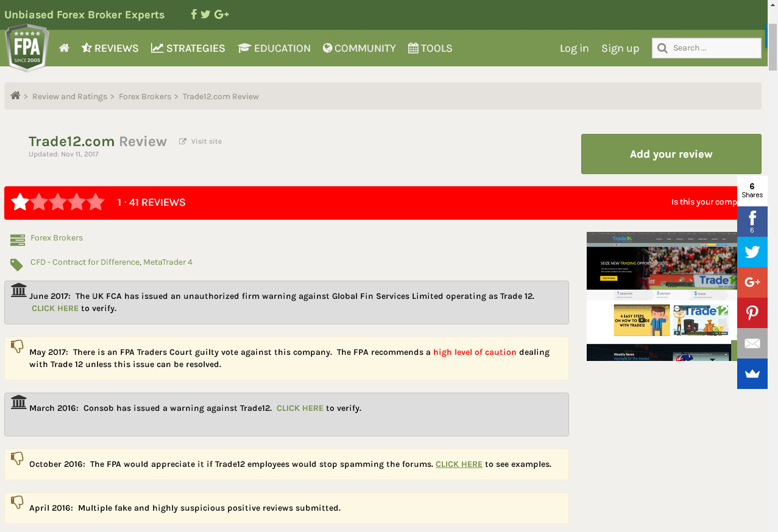Open the TOOLS menu

[430, 48]
